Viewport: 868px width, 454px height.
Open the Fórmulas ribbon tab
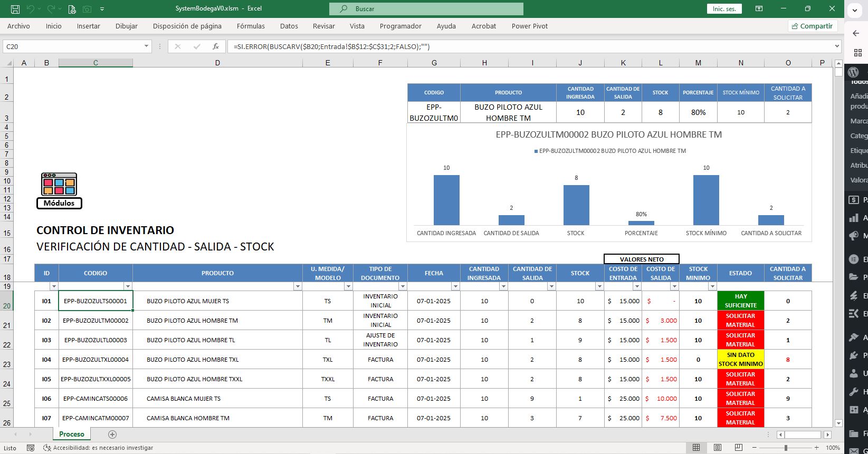pyautogui.click(x=251, y=26)
